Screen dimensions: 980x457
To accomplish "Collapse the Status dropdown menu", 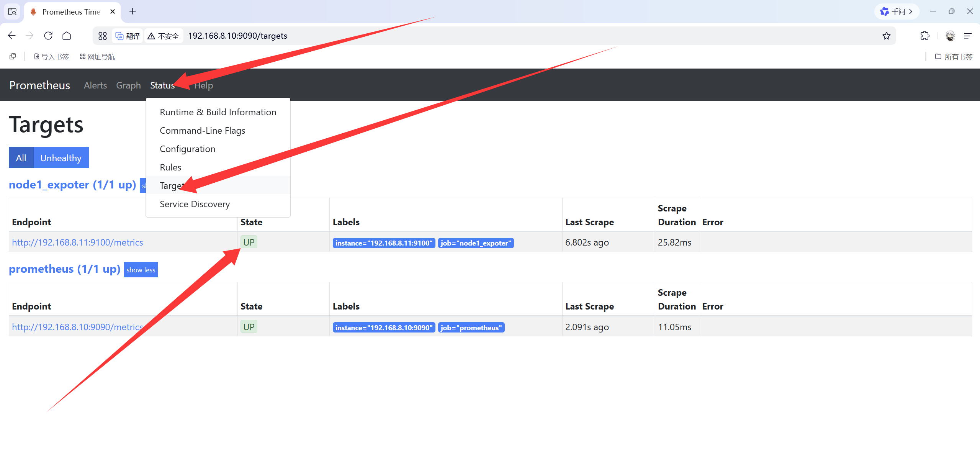I will (x=162, y=85).
